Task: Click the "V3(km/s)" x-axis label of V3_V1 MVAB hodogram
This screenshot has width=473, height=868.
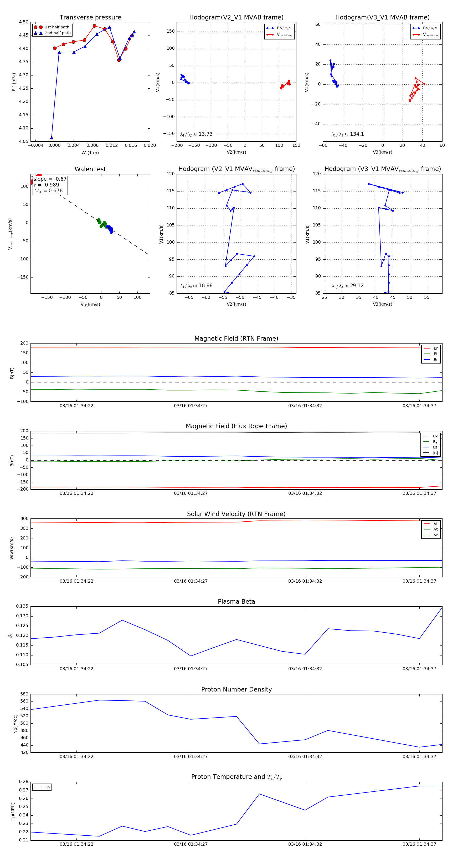Action: 382,152
